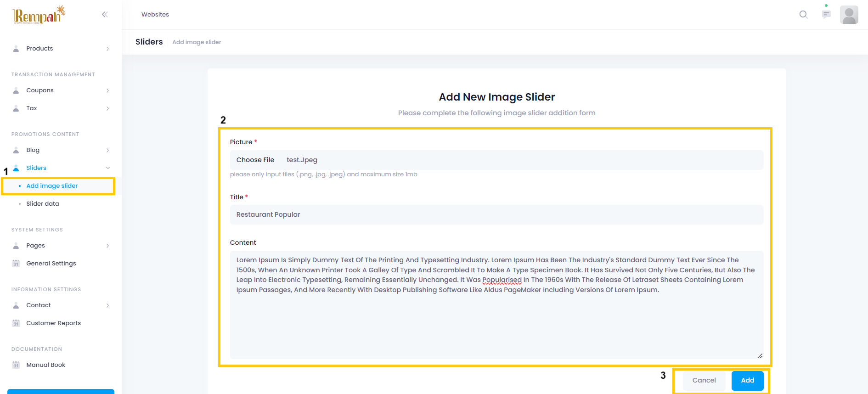868x394 pixels.
Task: Collapse the sidebar with double-chevron icon
Action: (105, 15)
